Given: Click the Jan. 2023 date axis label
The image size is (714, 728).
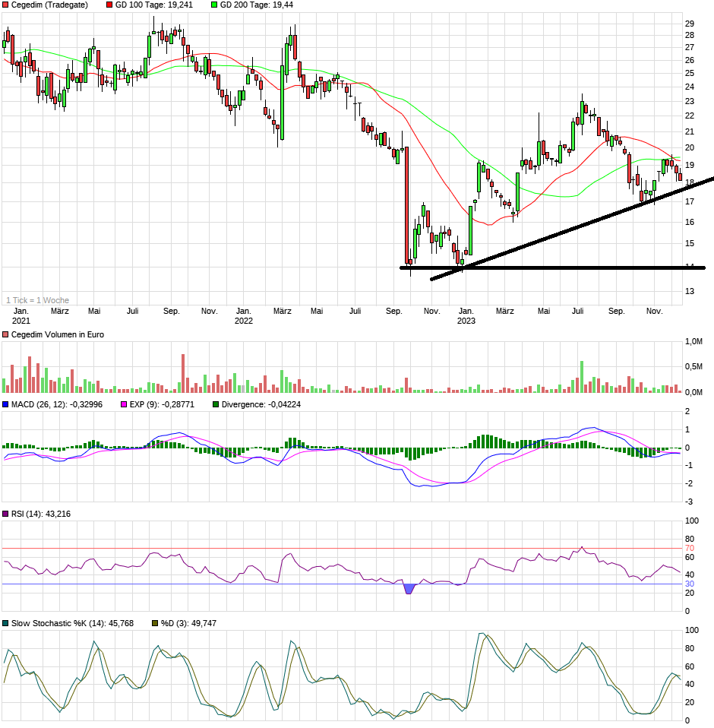Looking at the screenshot, I should (466, 315).
